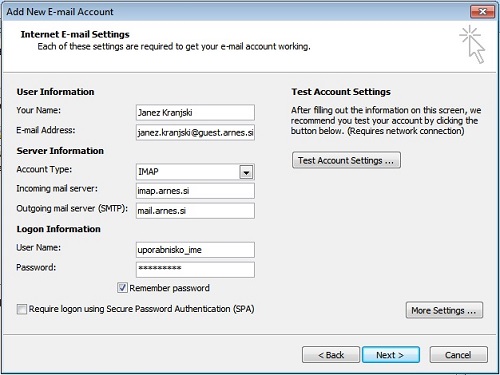
Task: Return to previous page with Back
Action: tap(331, 355)
